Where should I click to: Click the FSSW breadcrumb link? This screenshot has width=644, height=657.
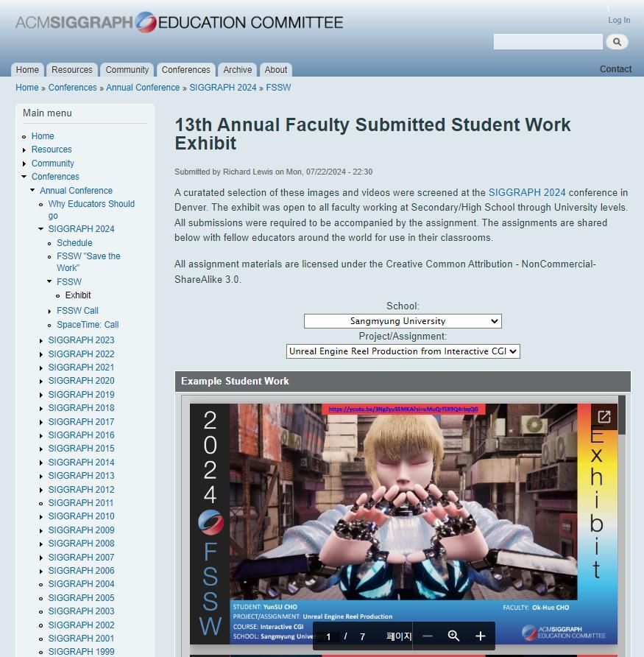(x=278, y=88)
